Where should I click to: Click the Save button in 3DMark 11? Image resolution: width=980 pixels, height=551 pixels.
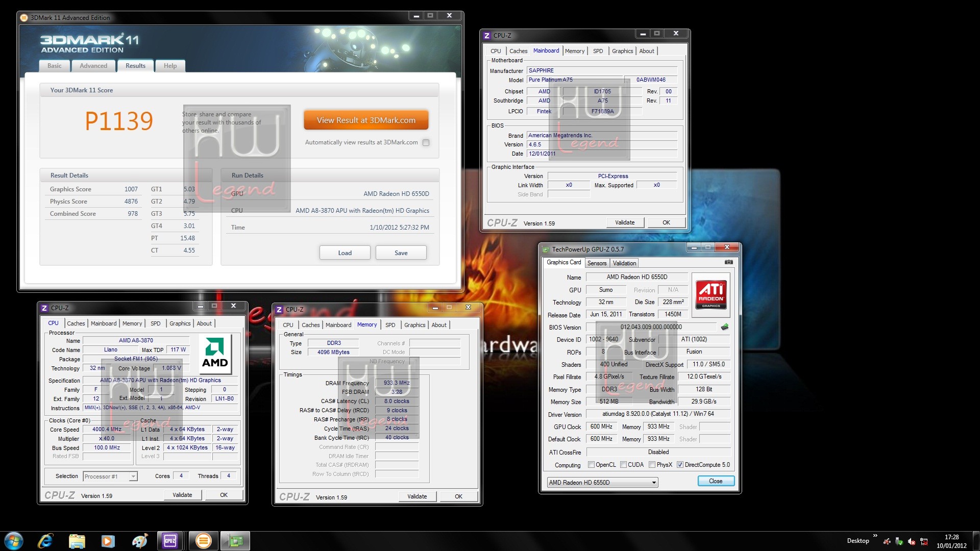(401, 253)
